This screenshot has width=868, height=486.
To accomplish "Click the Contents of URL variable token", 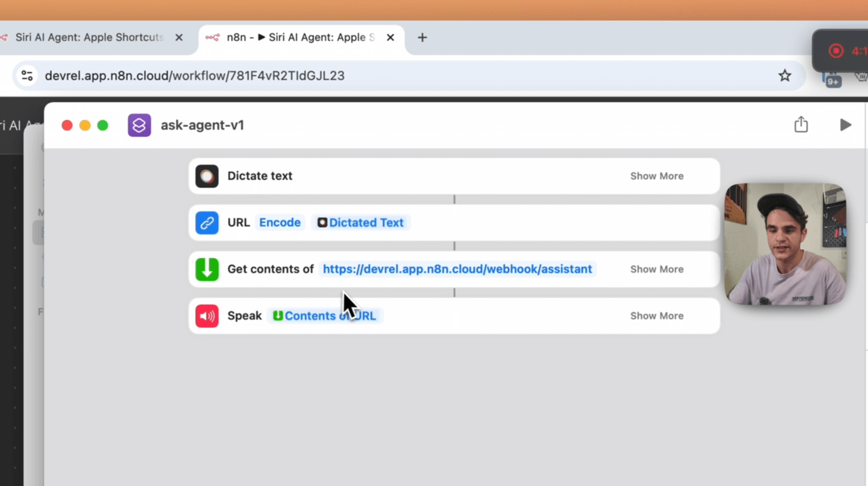I will point(325,316).
